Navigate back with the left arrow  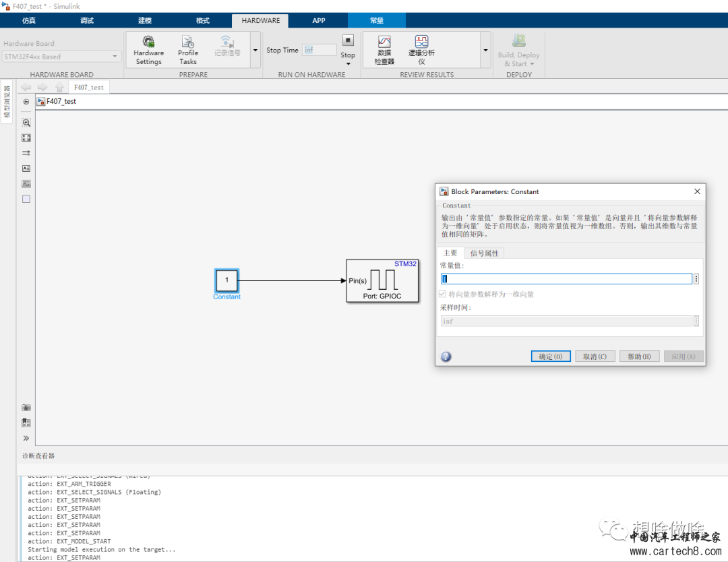[x=26, y=87]
